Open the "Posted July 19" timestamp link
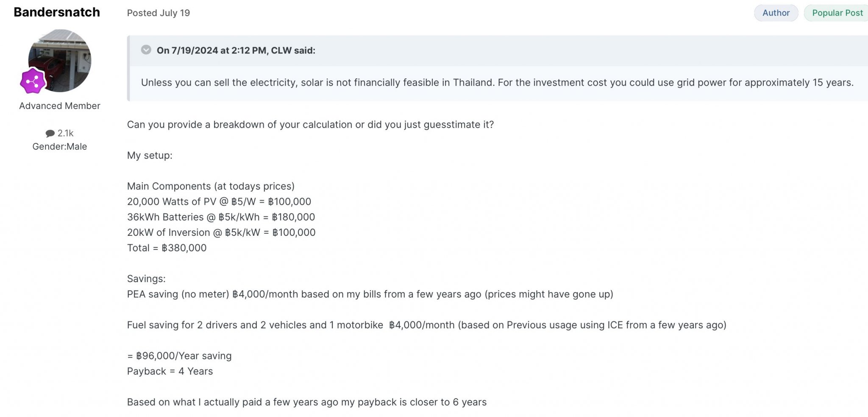 point(158,13)
